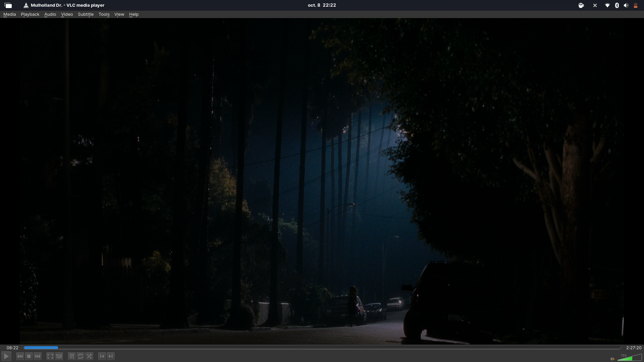
Task: Jump to next media in playlist
Action: [38, 356]
